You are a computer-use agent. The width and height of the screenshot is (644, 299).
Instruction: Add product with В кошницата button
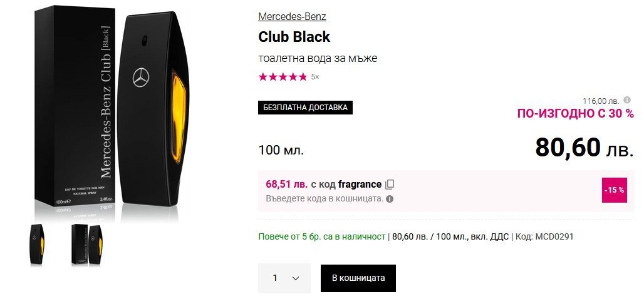point(358,278)
